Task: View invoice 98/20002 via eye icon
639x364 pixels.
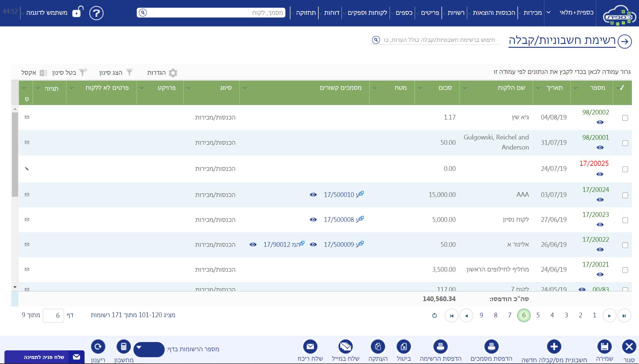Action: point(600,122)
